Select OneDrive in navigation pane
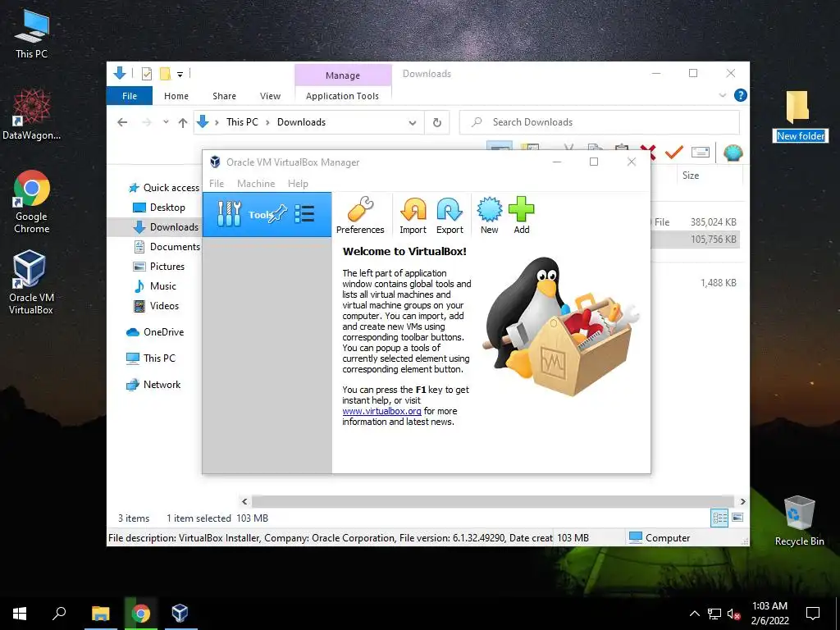The image size is (840, 630). [x=155, y=332]
